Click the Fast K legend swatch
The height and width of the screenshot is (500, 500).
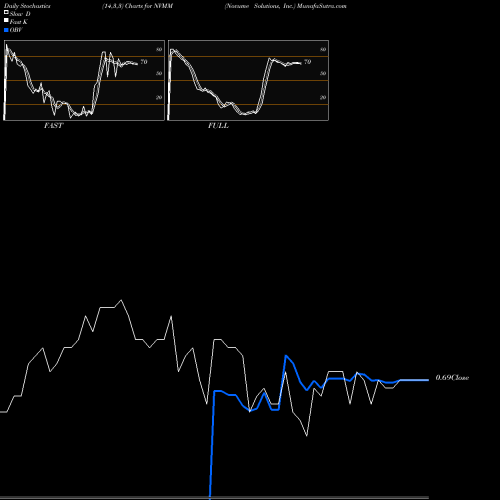(6, 20)
